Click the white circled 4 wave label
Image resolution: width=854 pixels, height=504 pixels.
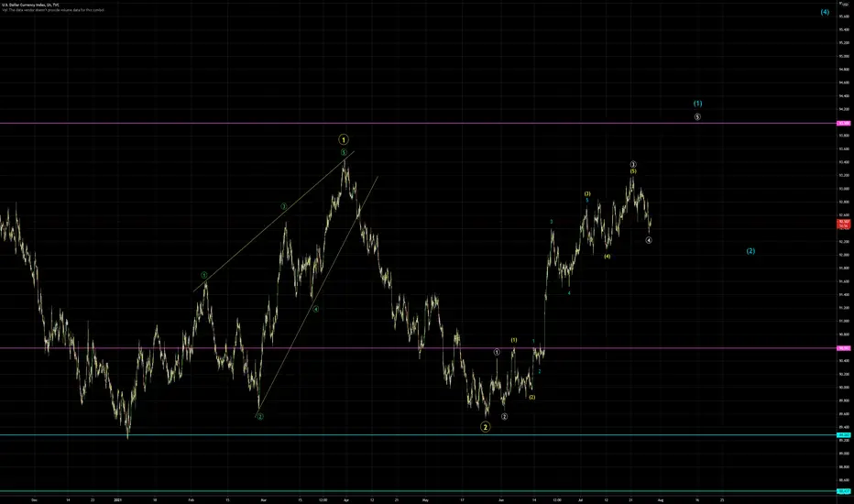pos(649,240)
